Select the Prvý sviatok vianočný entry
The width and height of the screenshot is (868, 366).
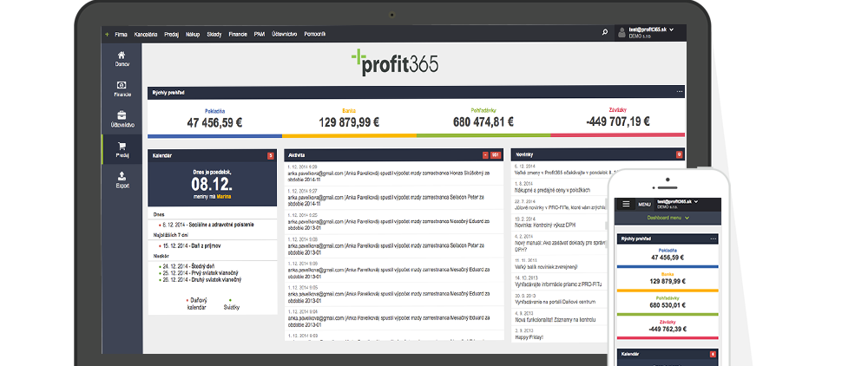201,273
